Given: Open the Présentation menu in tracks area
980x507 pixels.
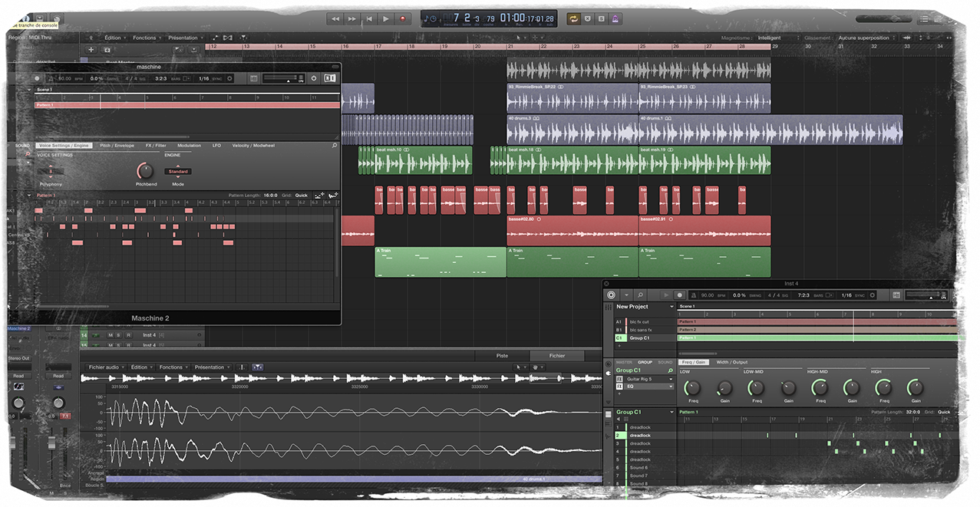Looking at the screenshot, I should click(185, 38).
